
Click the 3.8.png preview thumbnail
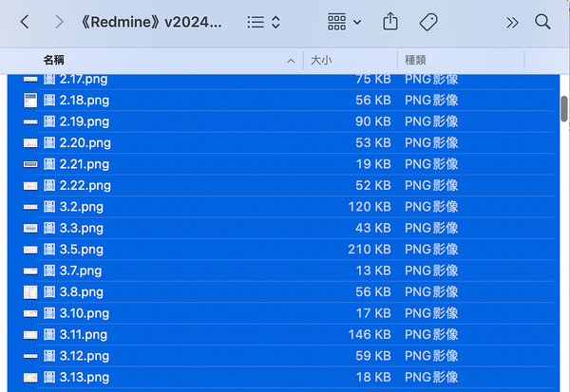(30, 292)
